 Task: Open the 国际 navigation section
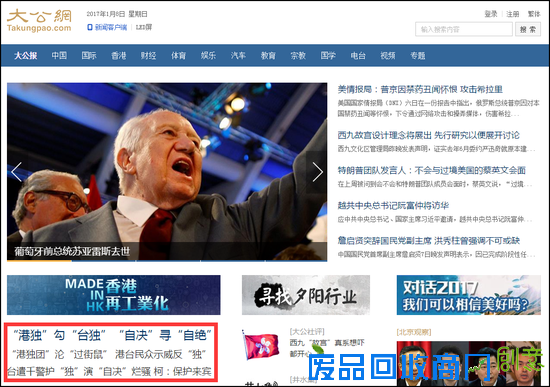(x=89, y=55)
